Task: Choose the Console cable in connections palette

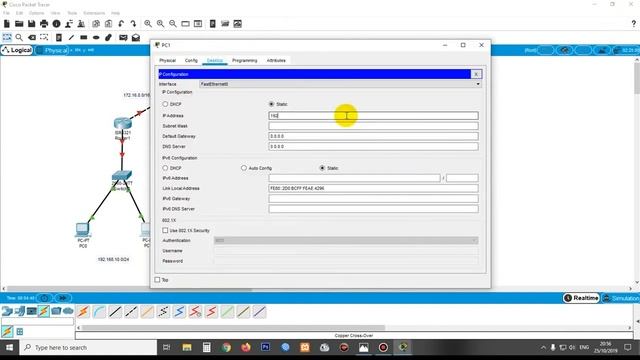Action: (99, 312)
